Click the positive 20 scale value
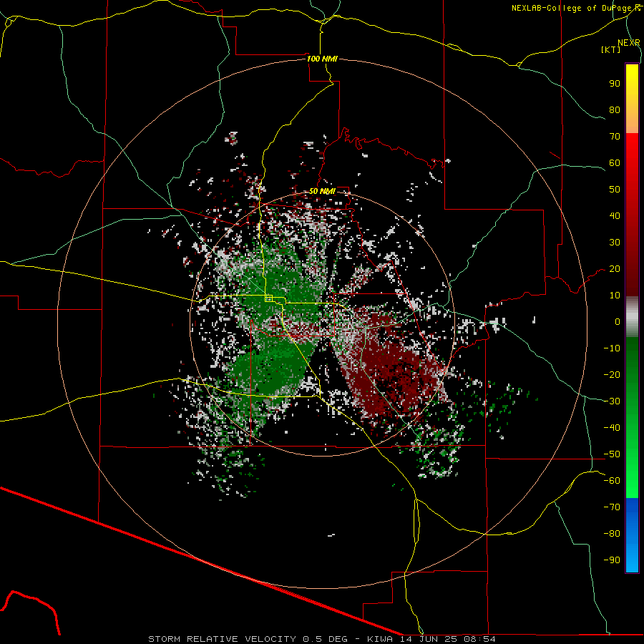Screen dimensions: 644x644 tap(615, 269)
